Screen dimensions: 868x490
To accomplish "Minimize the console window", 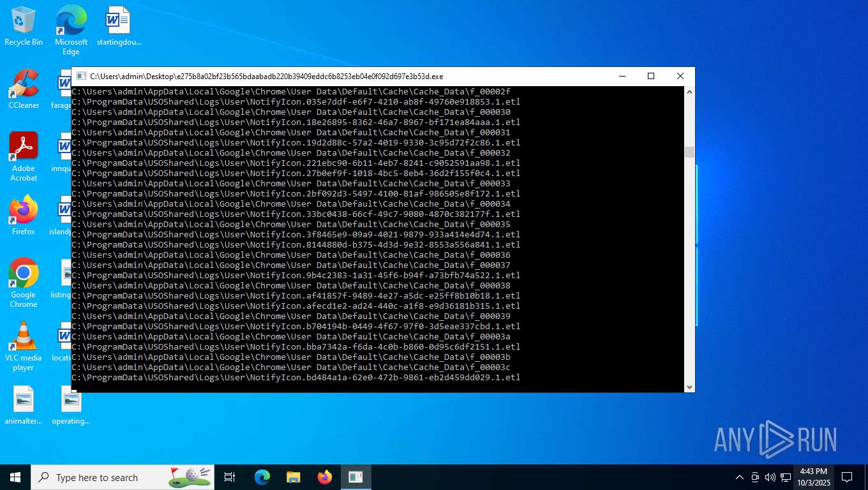I will (622, 76).
